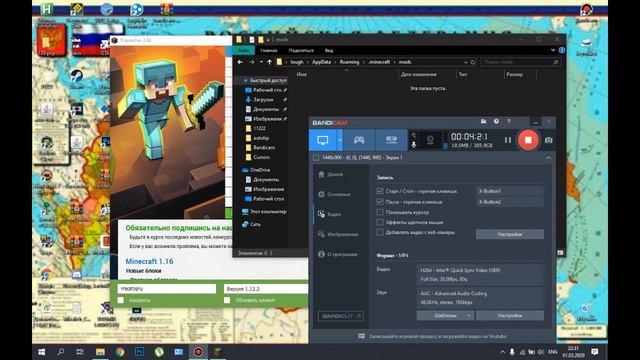Open the View ribbon tab in Explorer
640x360 pixels.
(329, 51)
